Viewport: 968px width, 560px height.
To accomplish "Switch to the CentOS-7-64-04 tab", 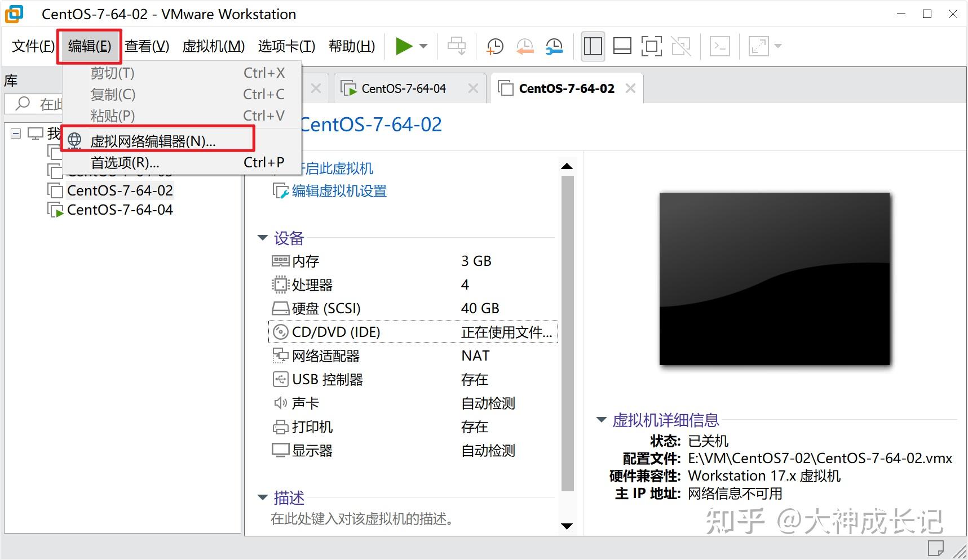I will [x=404, y=88].
